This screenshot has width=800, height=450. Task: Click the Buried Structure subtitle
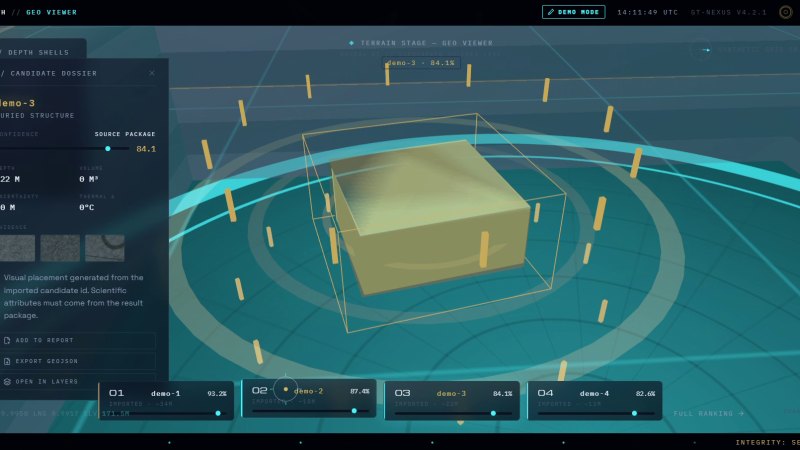(x=37, y=116)
